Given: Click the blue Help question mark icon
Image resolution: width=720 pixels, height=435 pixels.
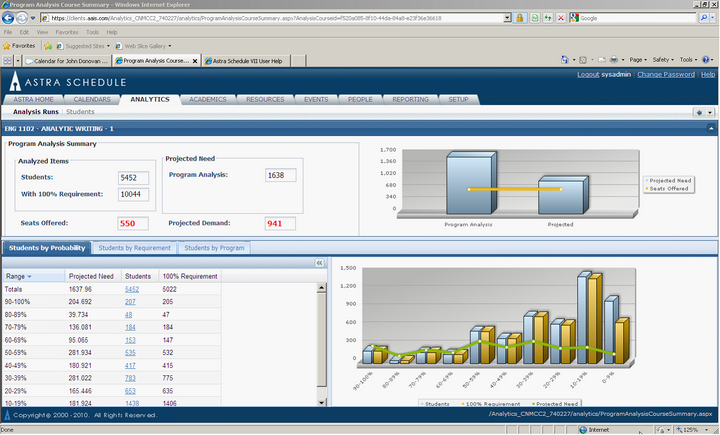Looking at the screenshot, I should [x=706, y=60].
